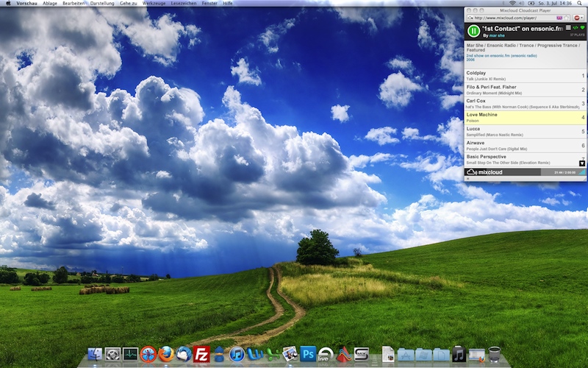Open the adblock stop-sign dropdown
Image resolution: width=588 pixels, height=368 pixels.
tap(579, 17)
